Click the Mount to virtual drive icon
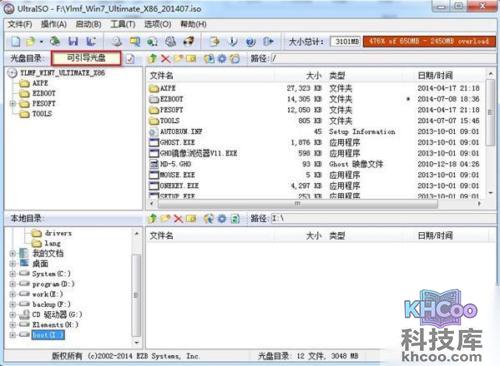 (171, 42)
